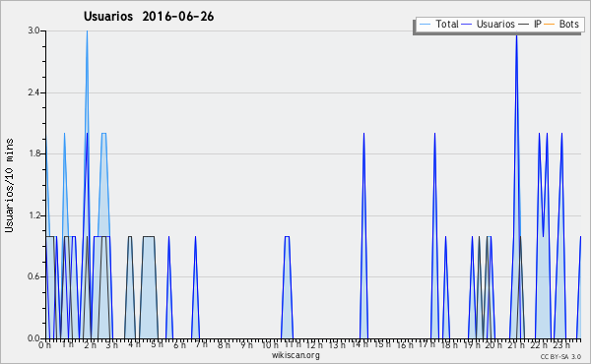Viewport: 591px width, 364px height.
Task: Click the '21 h' x-axis label
Action: click(515, 344)
